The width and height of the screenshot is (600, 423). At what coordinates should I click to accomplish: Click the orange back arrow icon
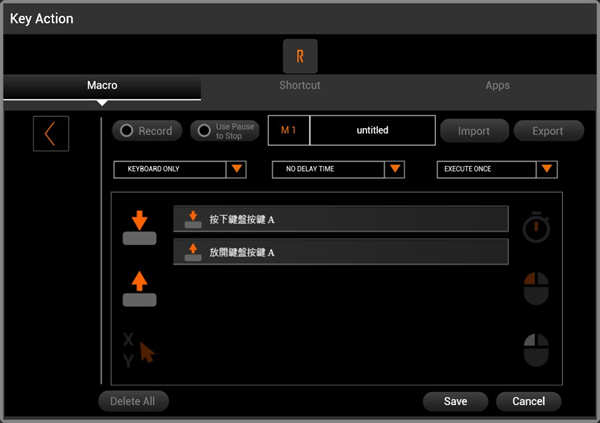coord(51,134)
